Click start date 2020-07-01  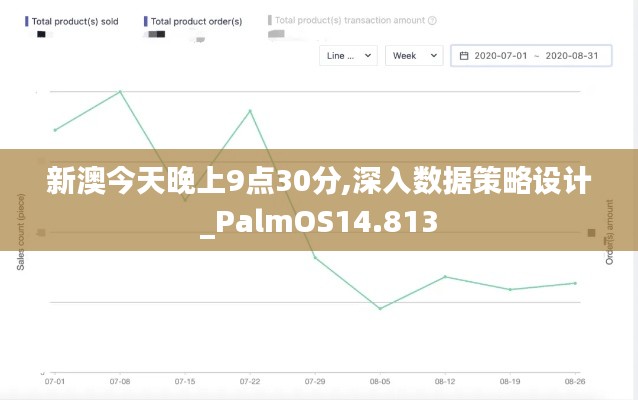tap(500, 56)
